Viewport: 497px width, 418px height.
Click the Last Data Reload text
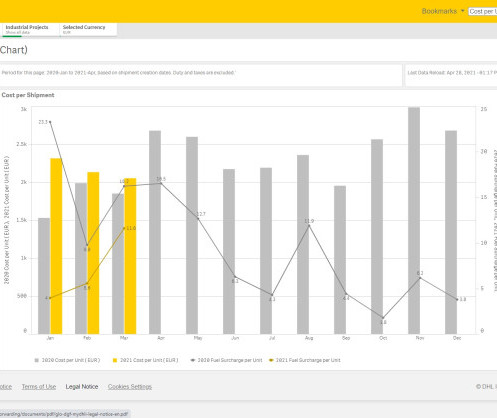click(x=452, y=73)
